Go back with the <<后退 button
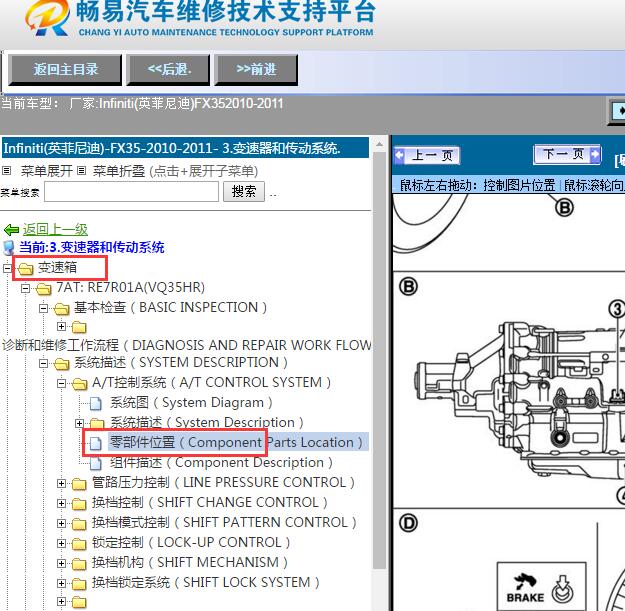This screenshot has height=611, width=625. (x=168, y=70)
